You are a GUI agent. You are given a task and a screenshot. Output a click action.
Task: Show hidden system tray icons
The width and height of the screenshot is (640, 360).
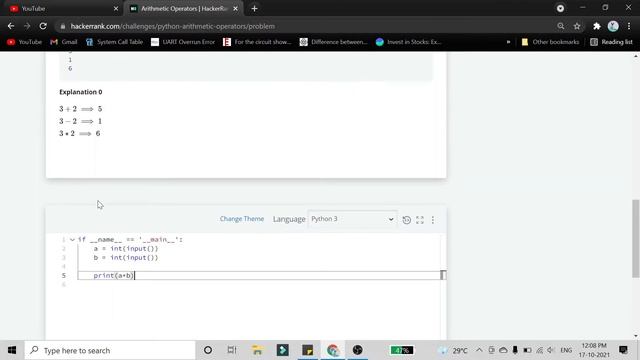tap(479, 350)
